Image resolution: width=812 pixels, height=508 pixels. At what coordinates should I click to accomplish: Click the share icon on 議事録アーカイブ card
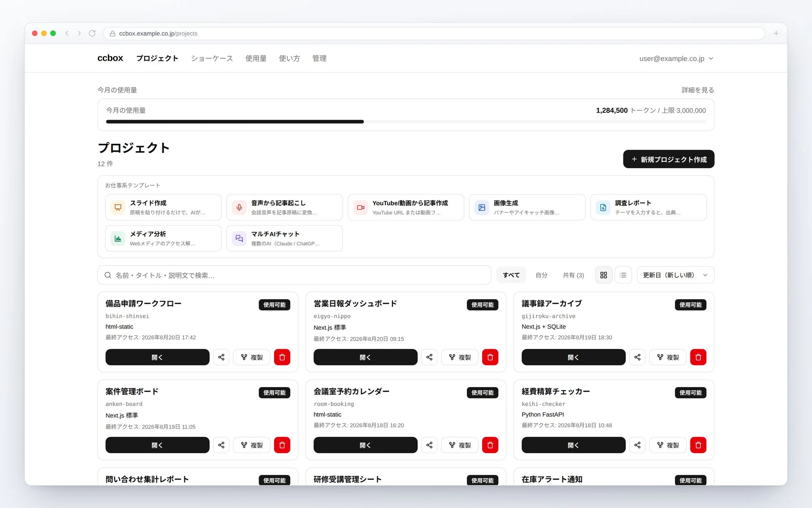tap(638, 357)
